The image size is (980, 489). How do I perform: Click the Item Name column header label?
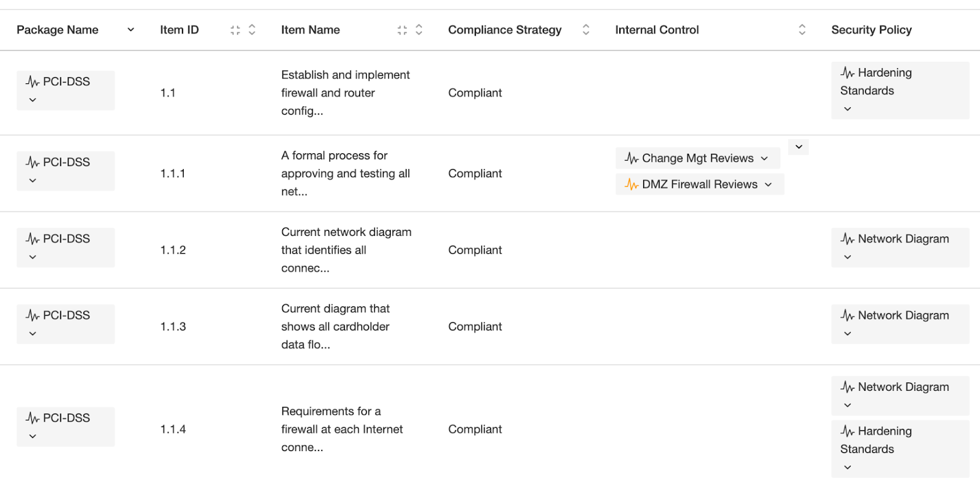pyautogui.click(x=311, y=30)
